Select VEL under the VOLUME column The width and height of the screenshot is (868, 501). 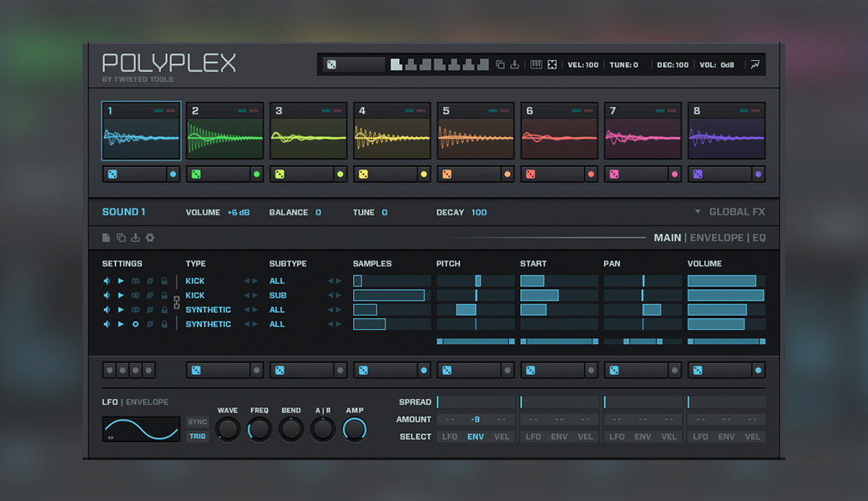tap(752, 437)
